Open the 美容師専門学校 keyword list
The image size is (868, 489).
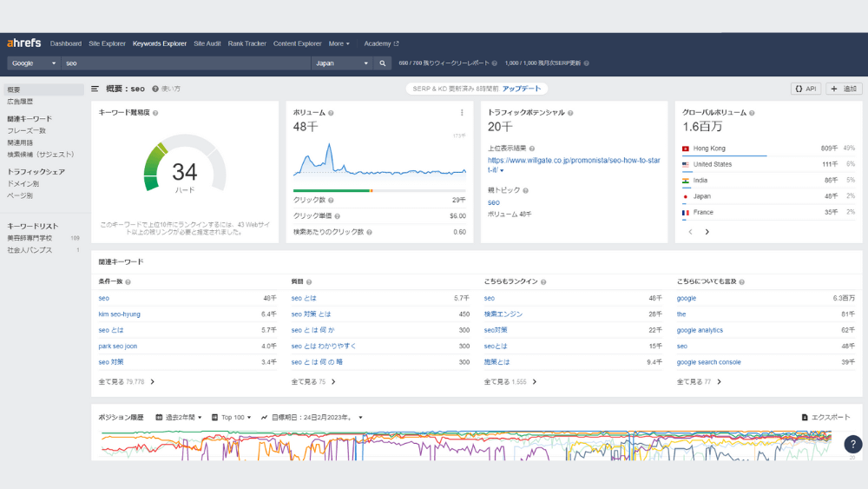(30, 238)
